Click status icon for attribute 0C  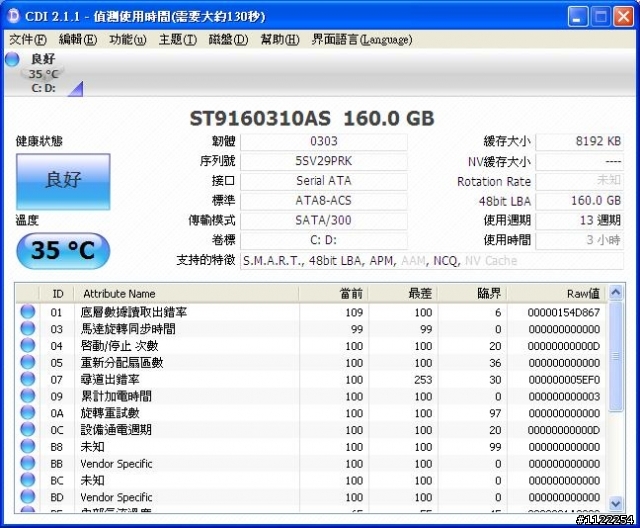point(28,429)
